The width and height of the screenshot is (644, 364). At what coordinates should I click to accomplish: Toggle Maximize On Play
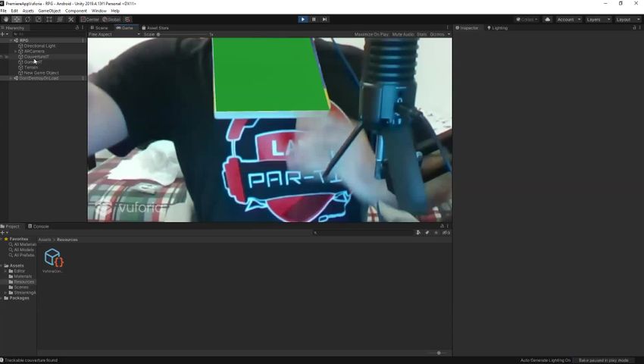(371, 34)
